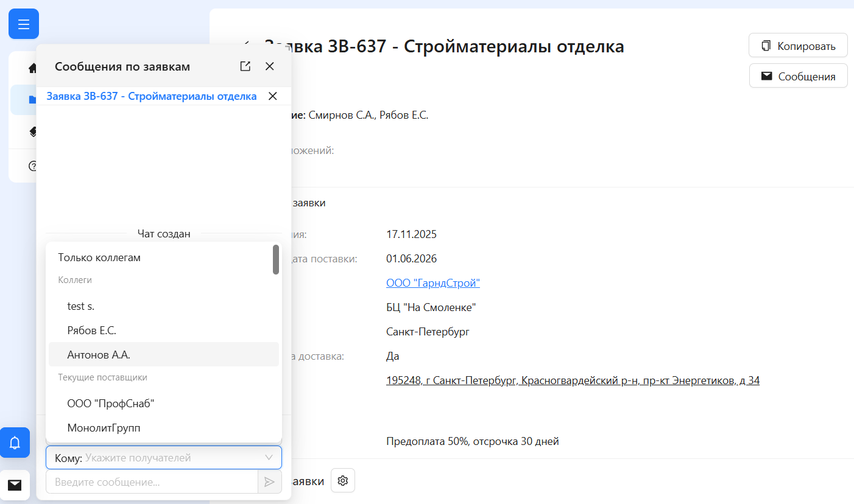Screen dimensions: 854x504
Task: Open messages via the 'Сообщения' button
Action: tap(798, 75)
